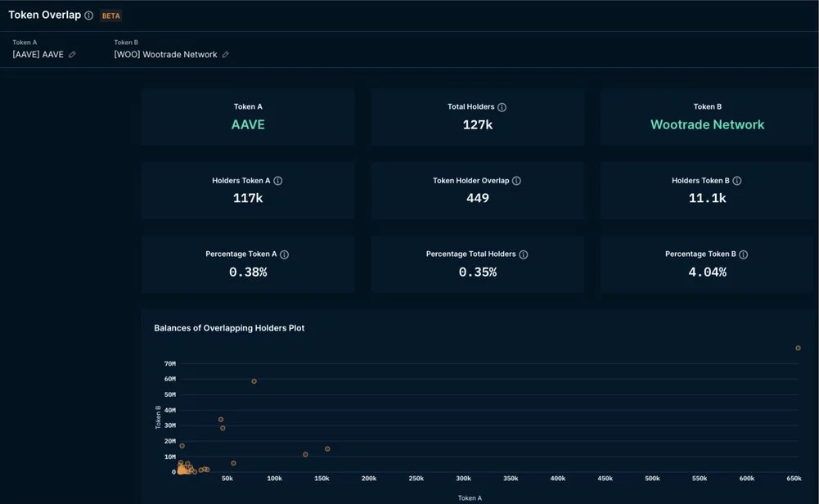The image size is (819, 504).
Task: Click the BETA badge
Action: pos(110,16)
